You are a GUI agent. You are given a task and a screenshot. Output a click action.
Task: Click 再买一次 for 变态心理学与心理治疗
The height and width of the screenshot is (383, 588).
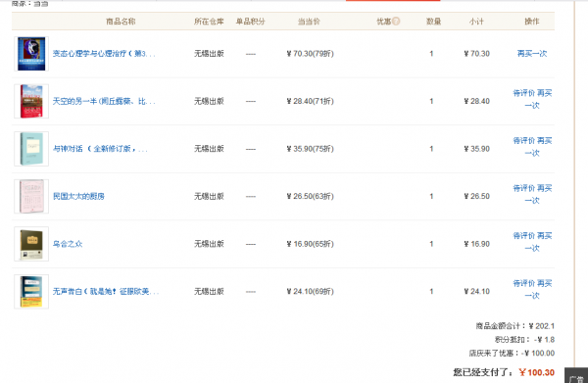tap(532, 54)
